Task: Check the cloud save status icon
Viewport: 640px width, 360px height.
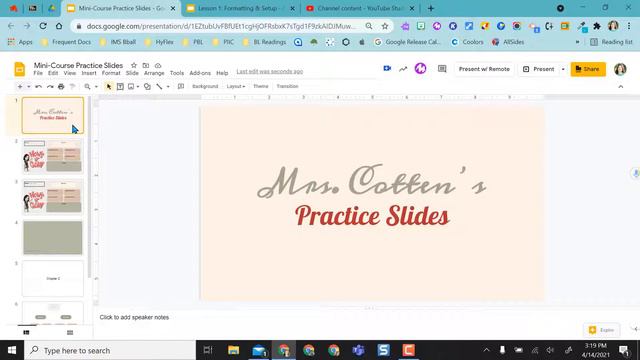Action: tap(158, 65)
